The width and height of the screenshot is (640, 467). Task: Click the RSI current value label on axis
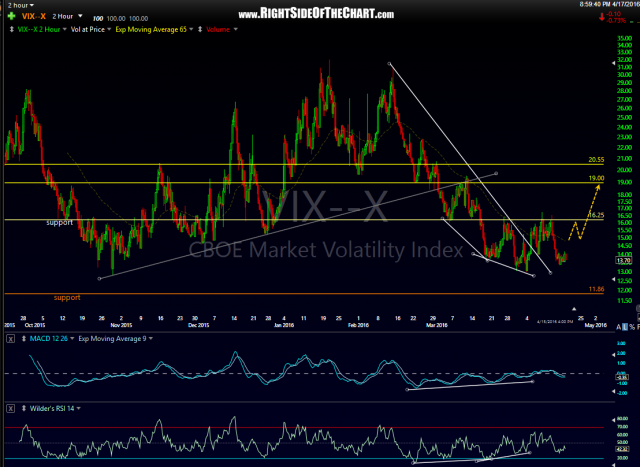pos(623,448)
